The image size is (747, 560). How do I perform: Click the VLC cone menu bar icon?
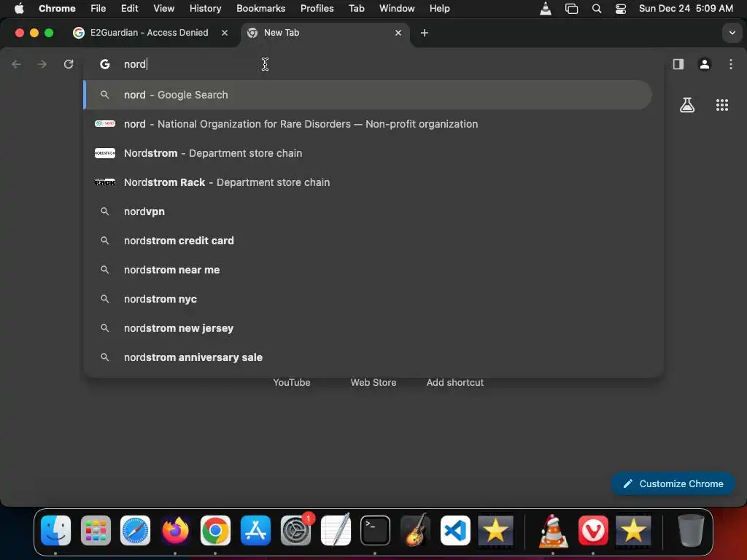click(x=546, y=9)
